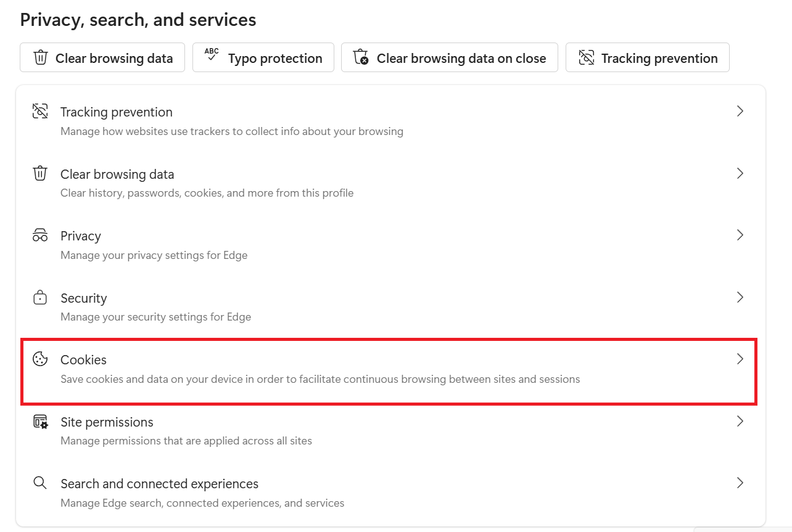Select the Cookies row title text
792x532 pixels.
[x=83, y=360]
